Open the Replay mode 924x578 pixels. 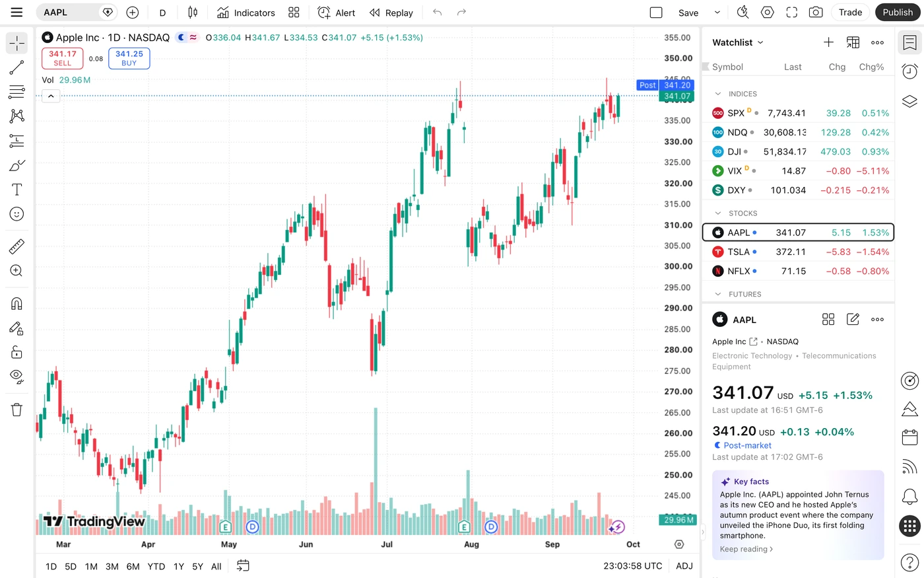tap(391, 13)
